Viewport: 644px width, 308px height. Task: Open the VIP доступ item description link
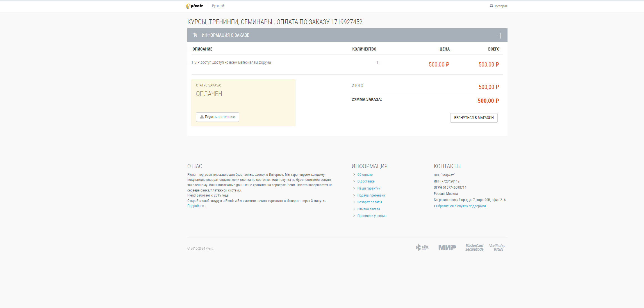[231, 62]
